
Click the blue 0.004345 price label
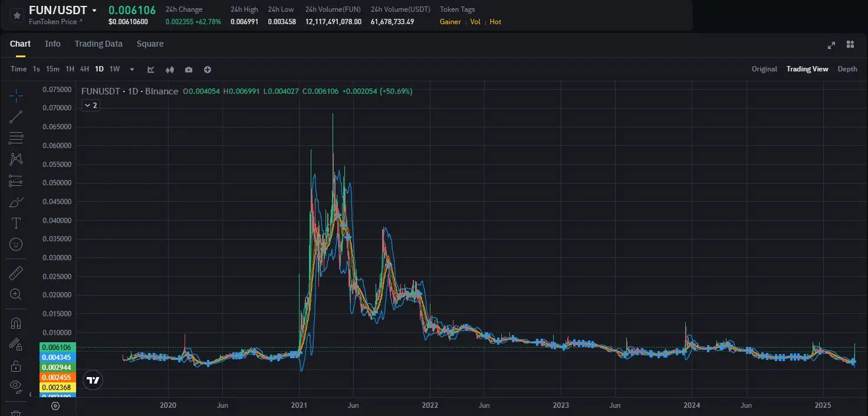[57, 358]
